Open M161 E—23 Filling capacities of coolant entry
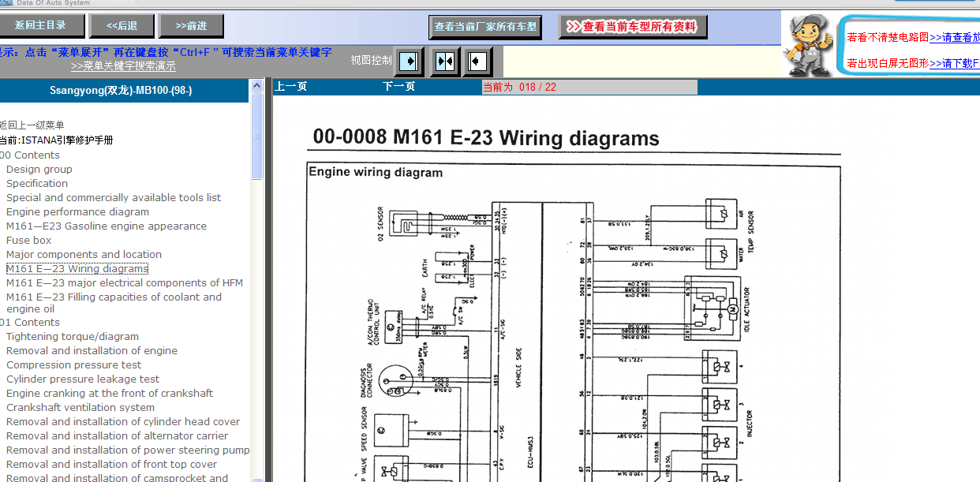The image size is (980, 482). pos(114,303)
